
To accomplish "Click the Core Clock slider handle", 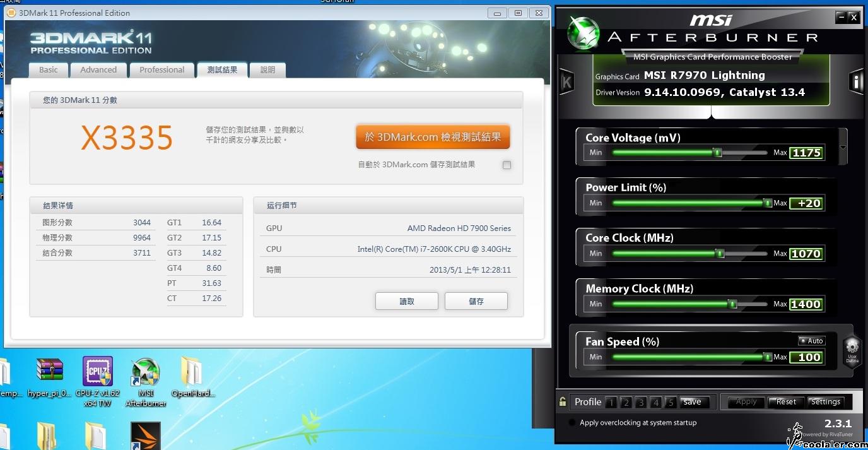I will [x=720, y=253].
